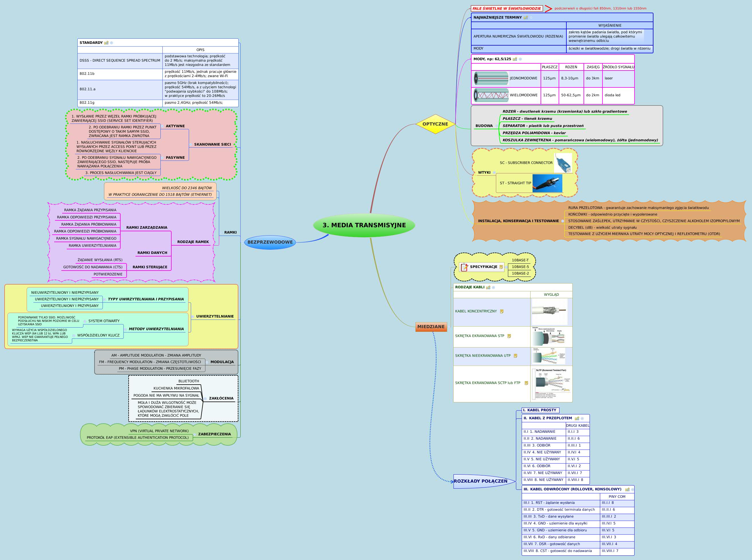Open the note on SKRĘTKA NIEEKRANOWANA UTP

click(x=515, y=356)
